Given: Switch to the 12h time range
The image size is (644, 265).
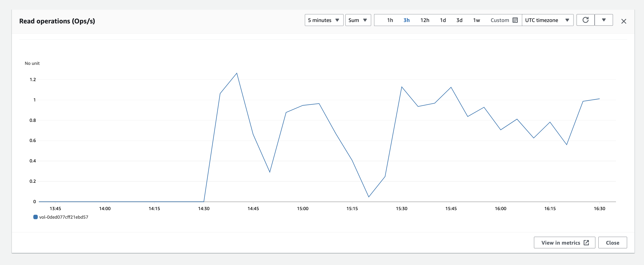Looking at the screenshot, I should pyautogui.click(x=424, y=20).
